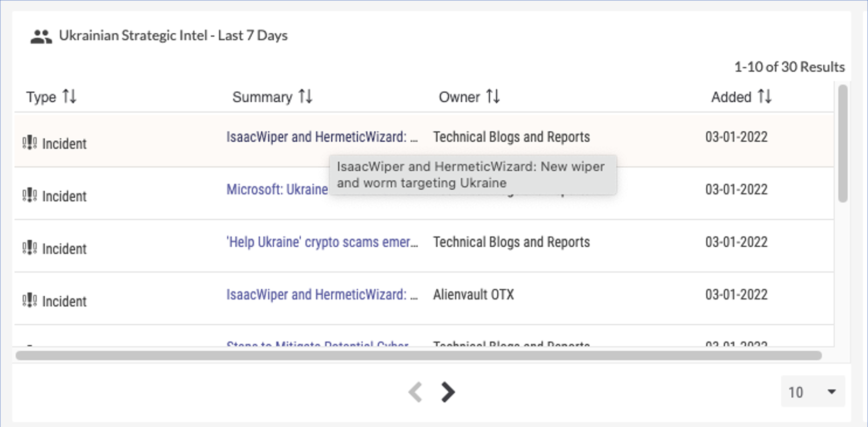Open 'Help Ukraine' crypto scams link
868x427 pixels.
(322, 242)
